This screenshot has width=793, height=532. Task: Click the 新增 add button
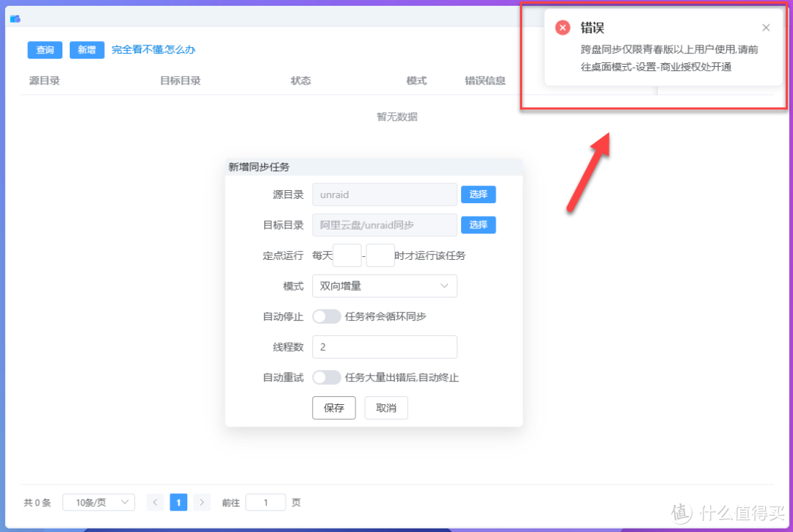(87, 50)
